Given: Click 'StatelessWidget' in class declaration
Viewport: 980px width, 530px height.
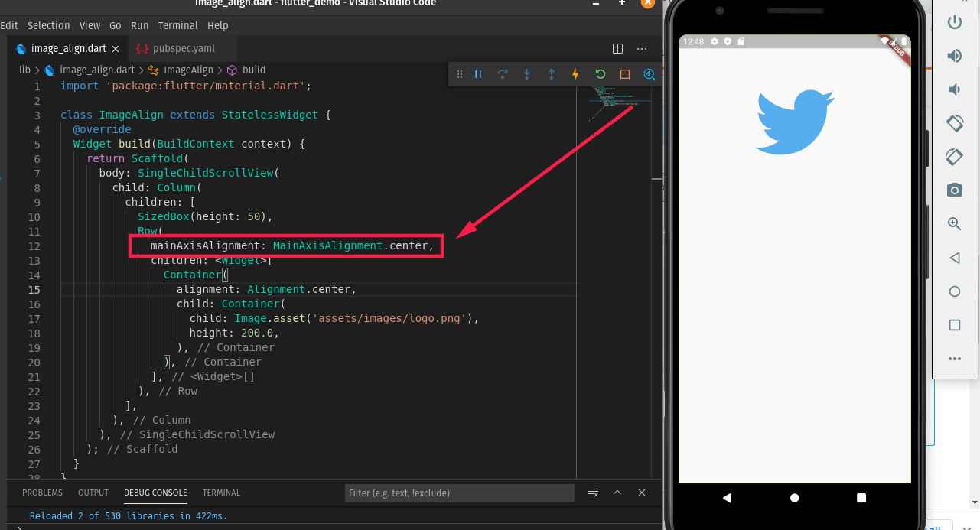Looking at the screenshot, I should pos(270,115).
